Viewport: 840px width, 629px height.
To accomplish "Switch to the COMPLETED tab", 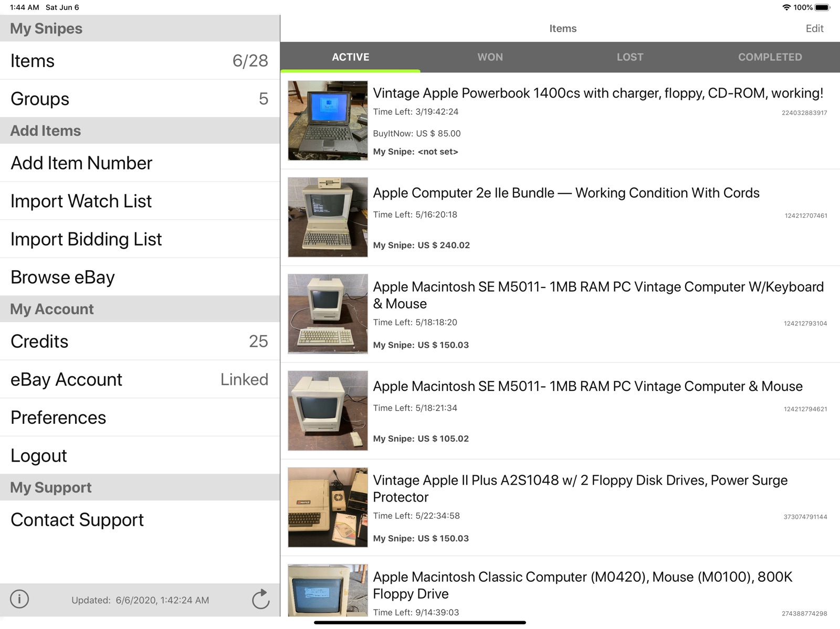I will click(x=770, y=57).
